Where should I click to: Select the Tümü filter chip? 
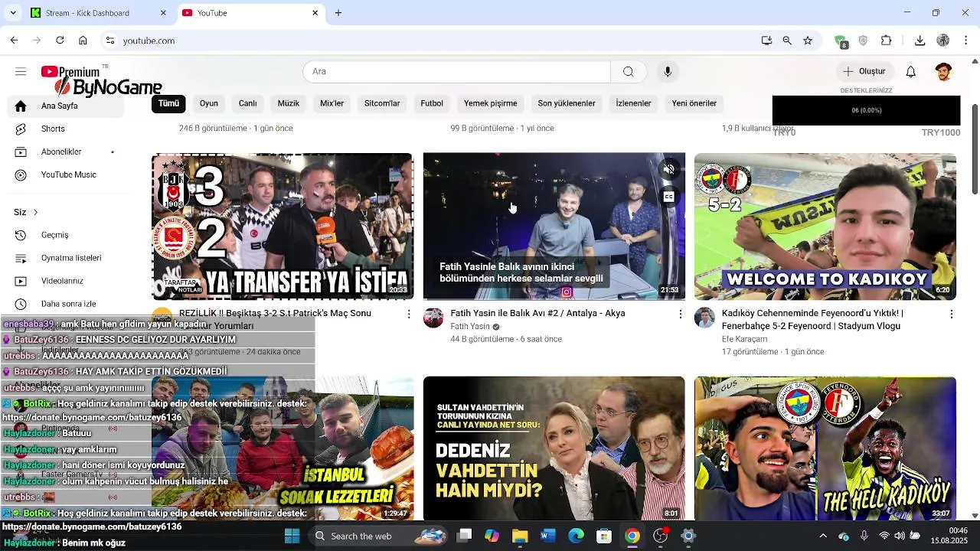(x=168, y=103)
